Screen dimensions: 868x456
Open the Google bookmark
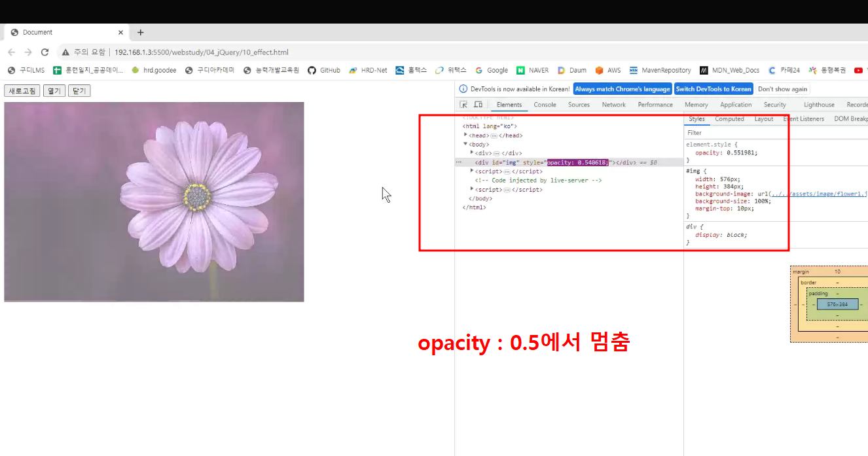pos(492,70)
